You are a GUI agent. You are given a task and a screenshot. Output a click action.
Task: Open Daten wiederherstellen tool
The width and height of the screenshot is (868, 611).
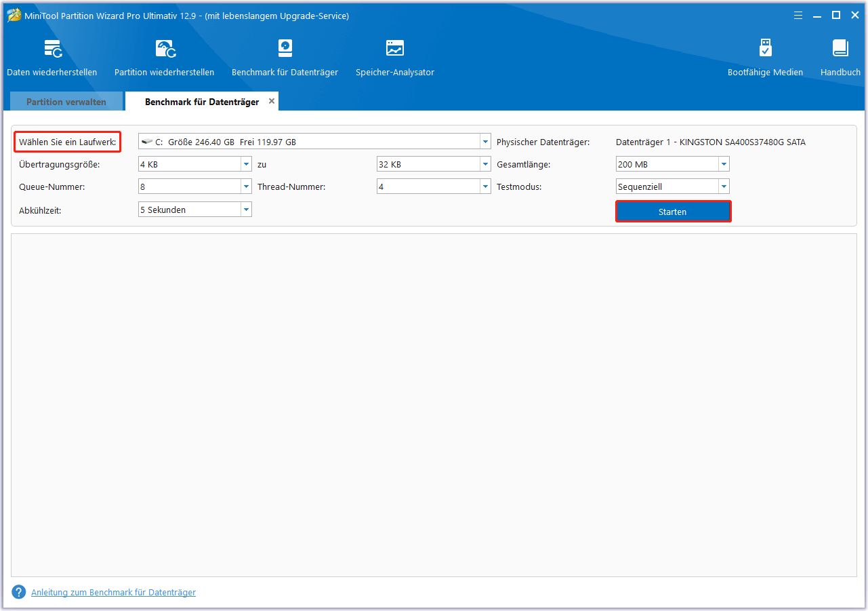[52, 58]
